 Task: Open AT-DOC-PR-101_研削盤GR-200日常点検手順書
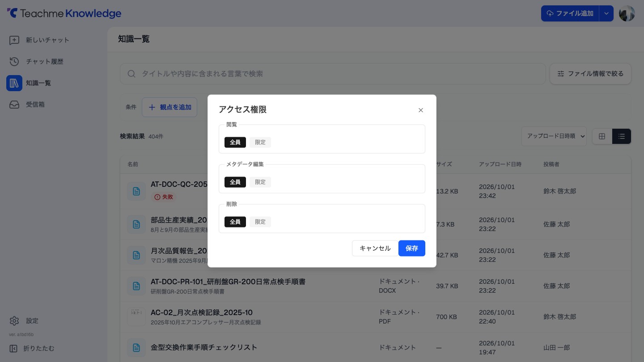click(228, 282)
